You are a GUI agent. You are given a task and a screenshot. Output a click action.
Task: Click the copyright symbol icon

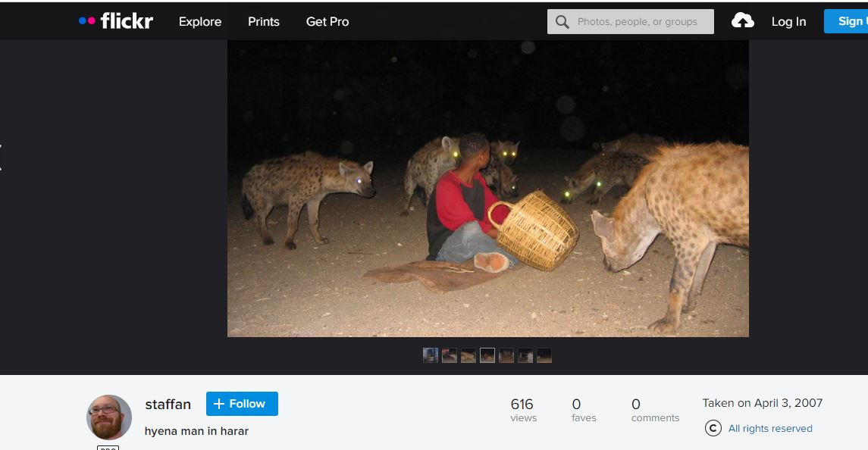(x=713, y=428)
